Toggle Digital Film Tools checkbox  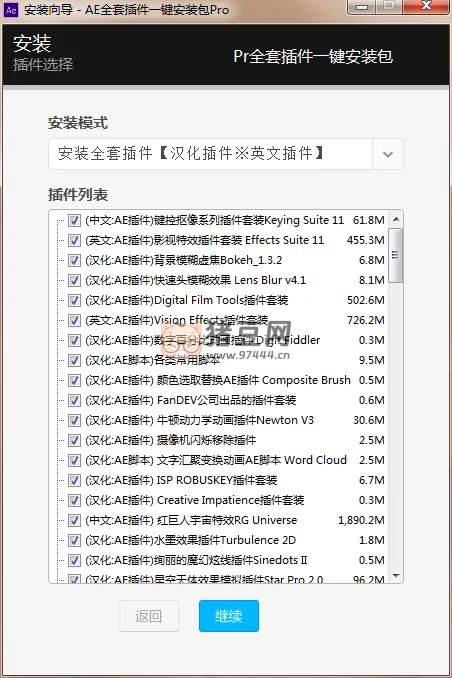click(x=74, y=301)
